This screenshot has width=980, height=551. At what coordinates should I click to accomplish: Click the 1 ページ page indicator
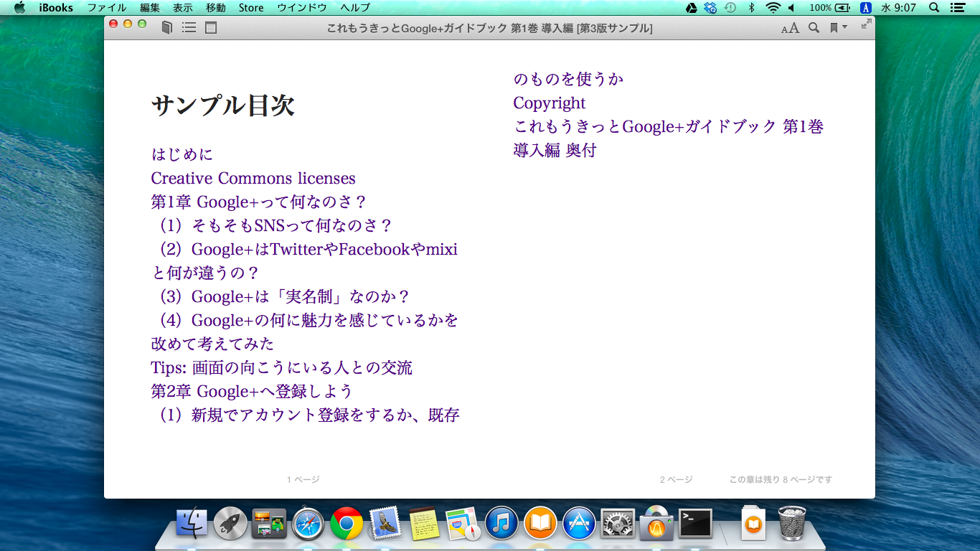click(303, 479)
